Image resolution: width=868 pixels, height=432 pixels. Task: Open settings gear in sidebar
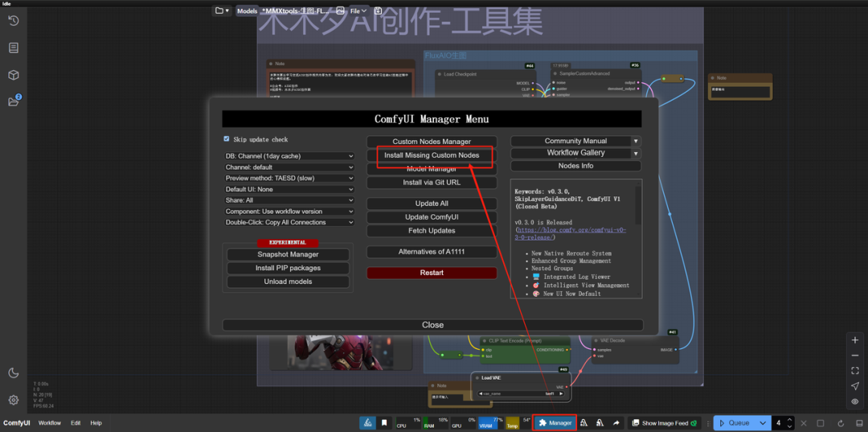click(x=14, y=400)
